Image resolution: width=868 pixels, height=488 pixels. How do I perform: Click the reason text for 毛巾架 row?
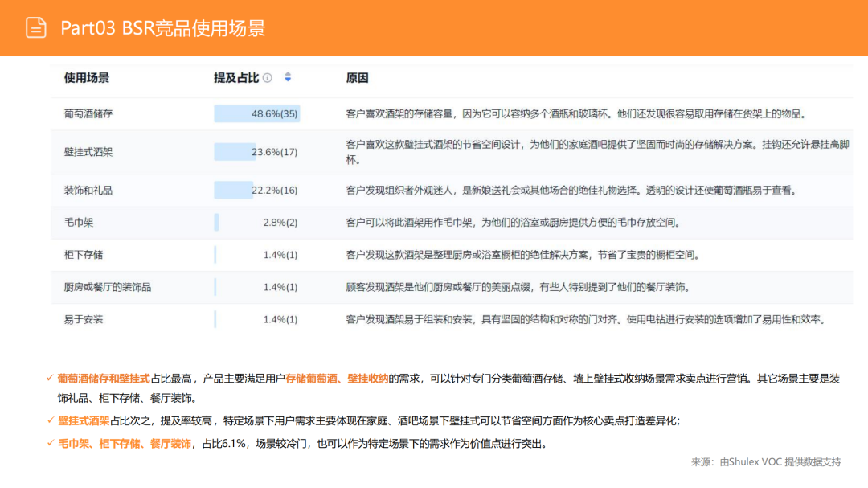514,222
